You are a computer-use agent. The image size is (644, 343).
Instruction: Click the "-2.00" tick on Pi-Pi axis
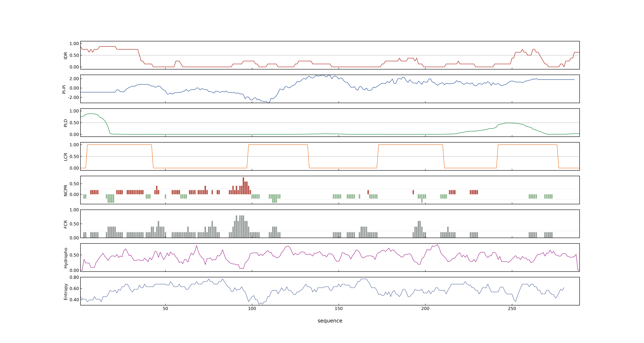[73, 97]
